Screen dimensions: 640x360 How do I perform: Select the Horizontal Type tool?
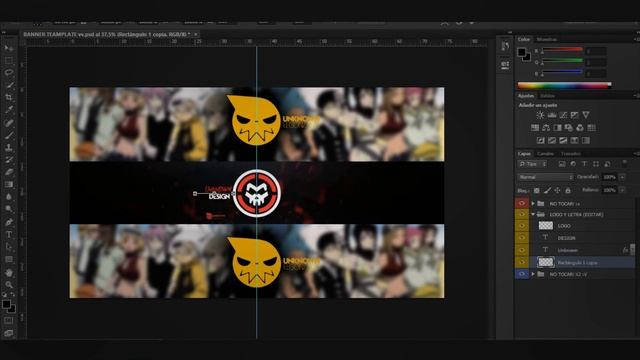tap(9, 235)
